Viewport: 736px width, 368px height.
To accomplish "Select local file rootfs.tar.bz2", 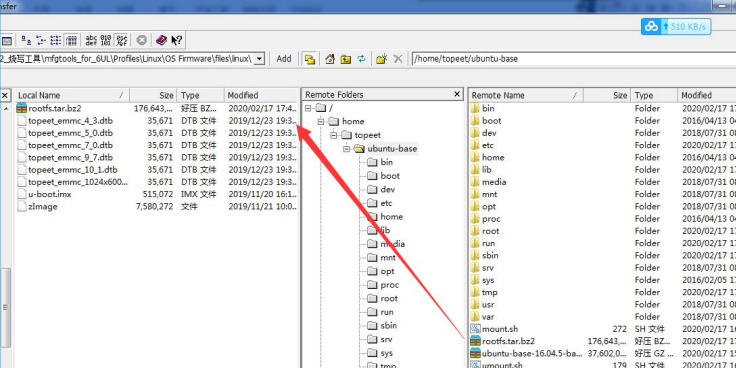I will [x=54, y=108].
